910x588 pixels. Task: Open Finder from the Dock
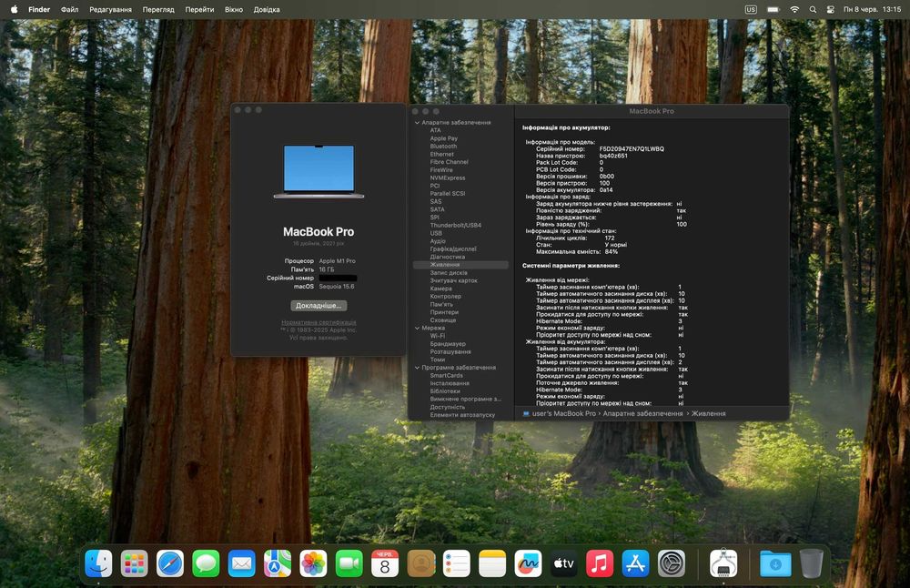point(98,563)
